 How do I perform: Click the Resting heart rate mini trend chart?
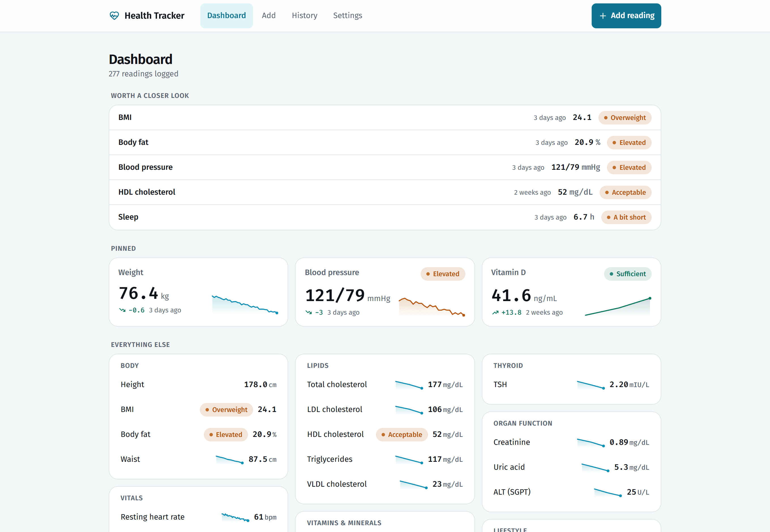point(235,517)
